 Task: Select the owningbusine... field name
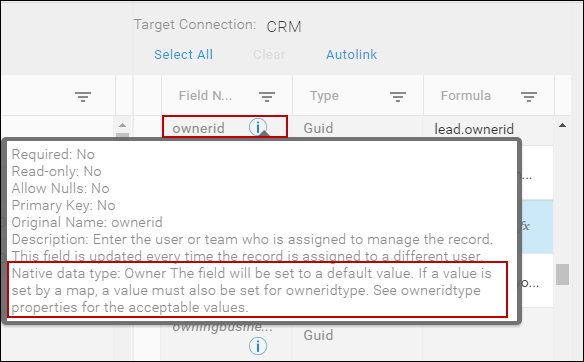[x=222, y=327]
